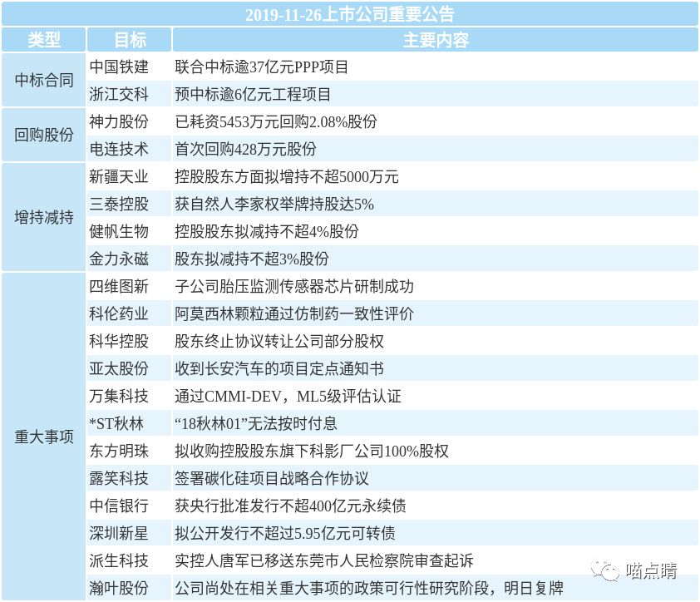Click 获自然人李家权举牌持股达5% text

click(274, 204)
